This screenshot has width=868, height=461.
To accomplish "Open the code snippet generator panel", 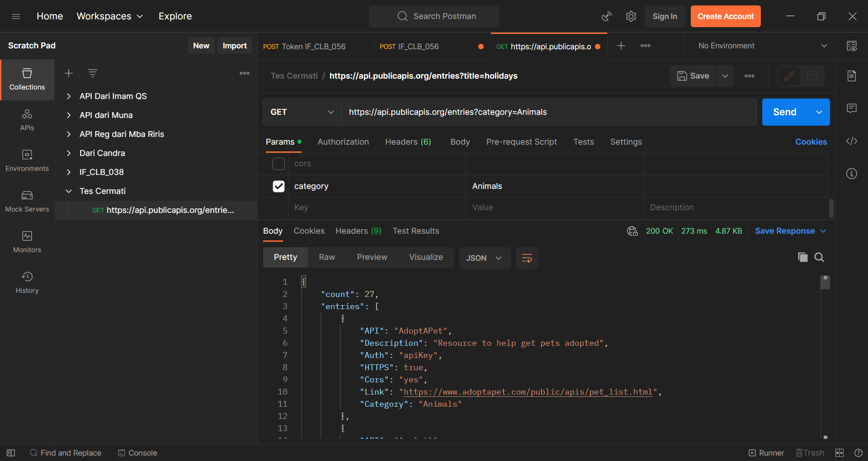I will [x=851, y=141].
